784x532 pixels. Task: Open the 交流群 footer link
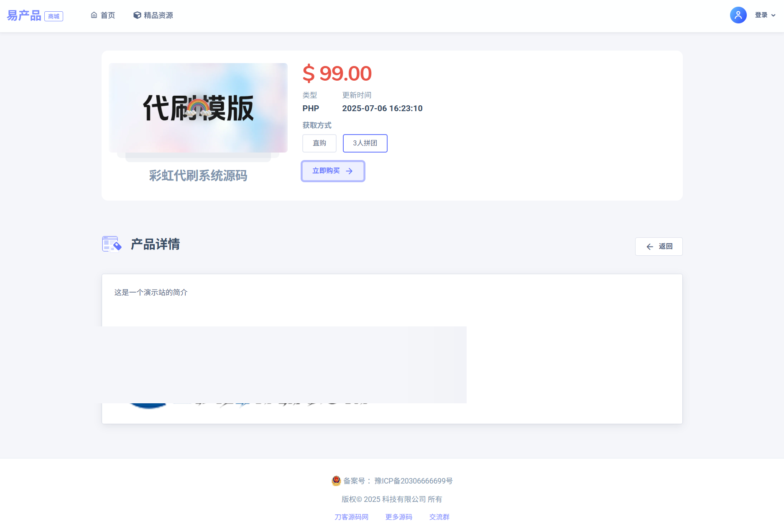439,517
